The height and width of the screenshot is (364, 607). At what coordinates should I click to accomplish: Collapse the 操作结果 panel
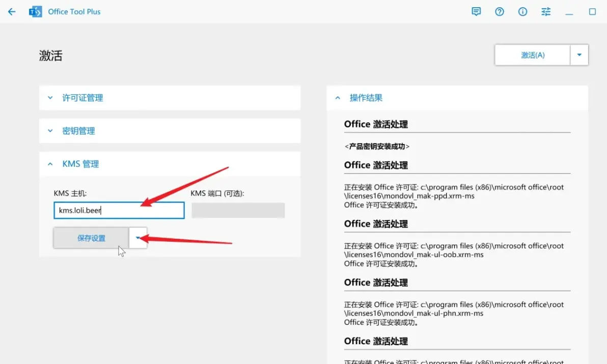[x=457, y=98]
